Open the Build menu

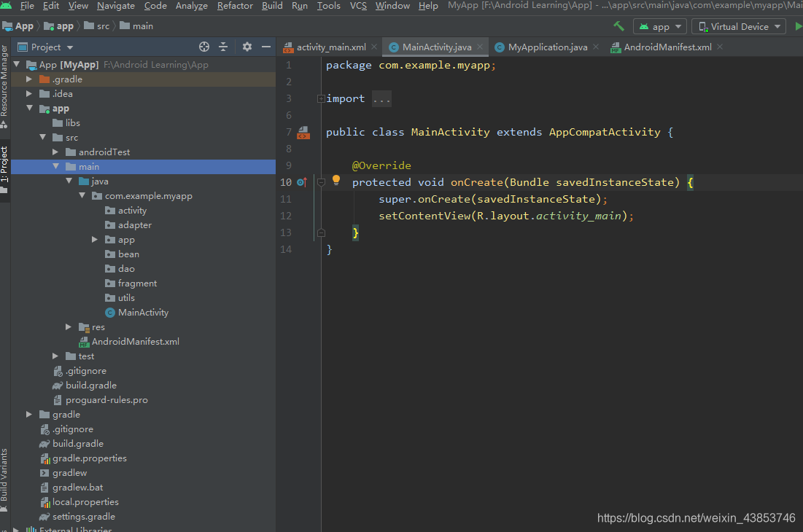272,6
